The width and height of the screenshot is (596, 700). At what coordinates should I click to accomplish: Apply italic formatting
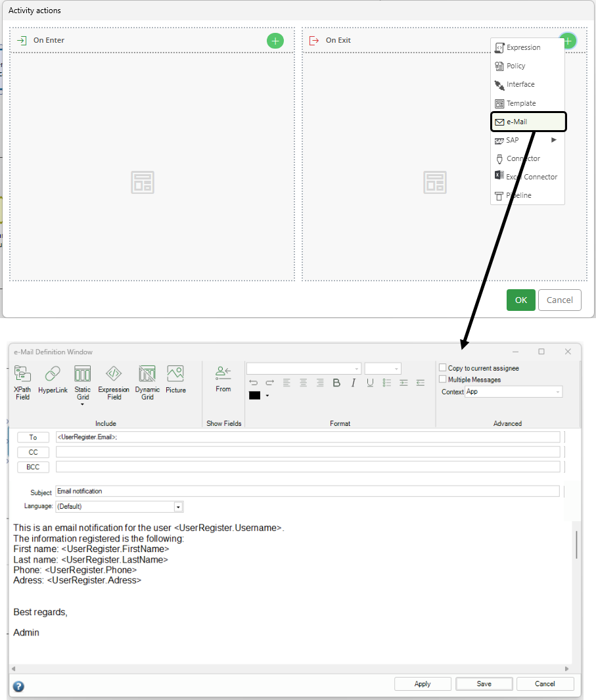(x=353, y=383)
